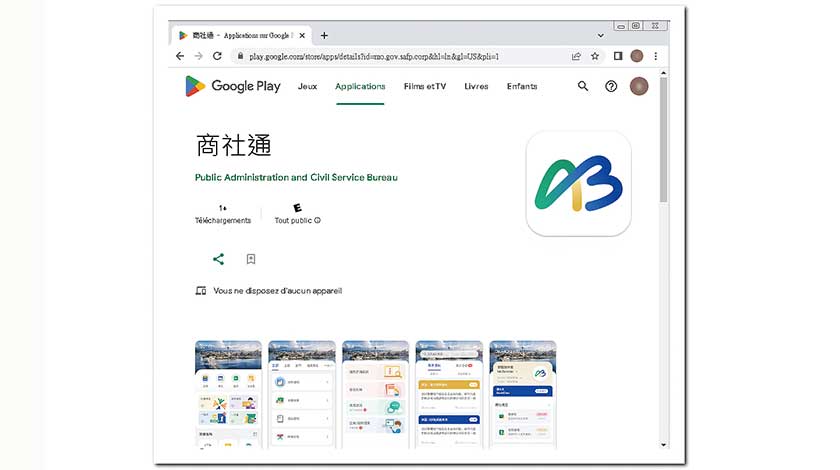
Task: Click 'Vous ne disposez d'aucun appareil' text
Action: pos(278,291)
